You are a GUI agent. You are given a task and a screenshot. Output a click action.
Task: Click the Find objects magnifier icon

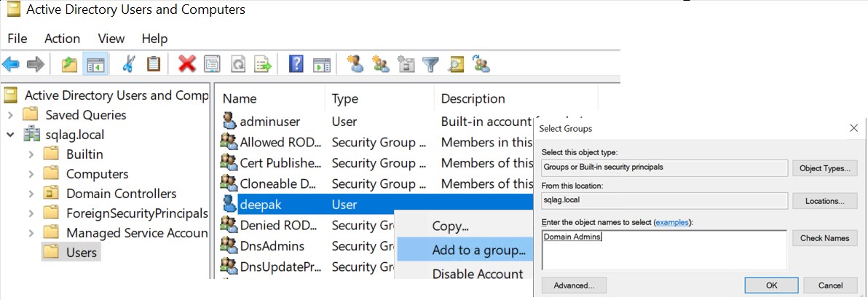tap(456, 64)
